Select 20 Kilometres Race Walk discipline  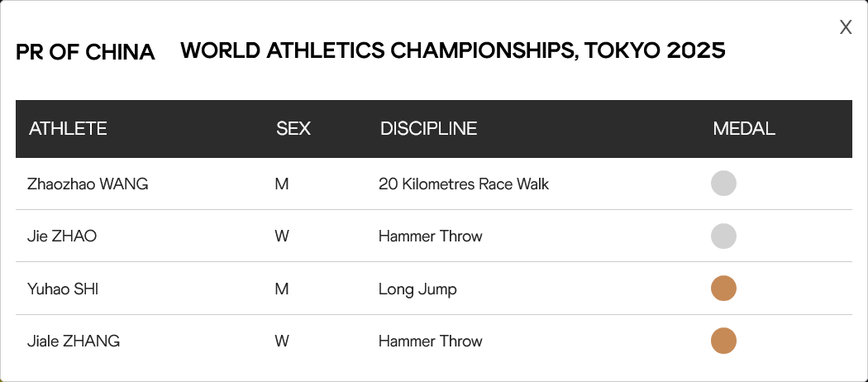463,184
